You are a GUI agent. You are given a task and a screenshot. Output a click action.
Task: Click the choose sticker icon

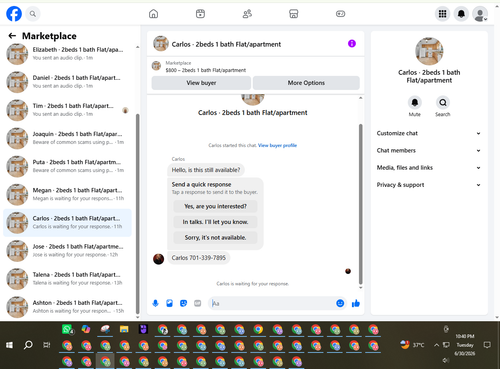click(183, 303)
